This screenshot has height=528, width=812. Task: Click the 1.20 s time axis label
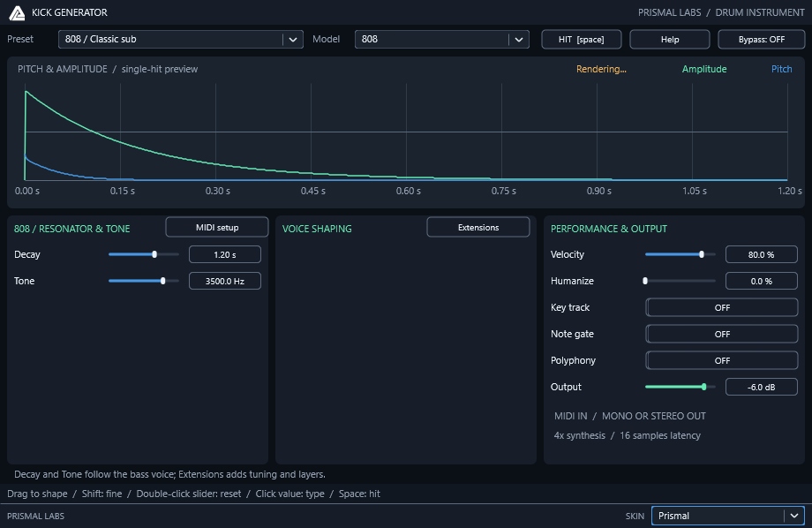tap(789, 191)
